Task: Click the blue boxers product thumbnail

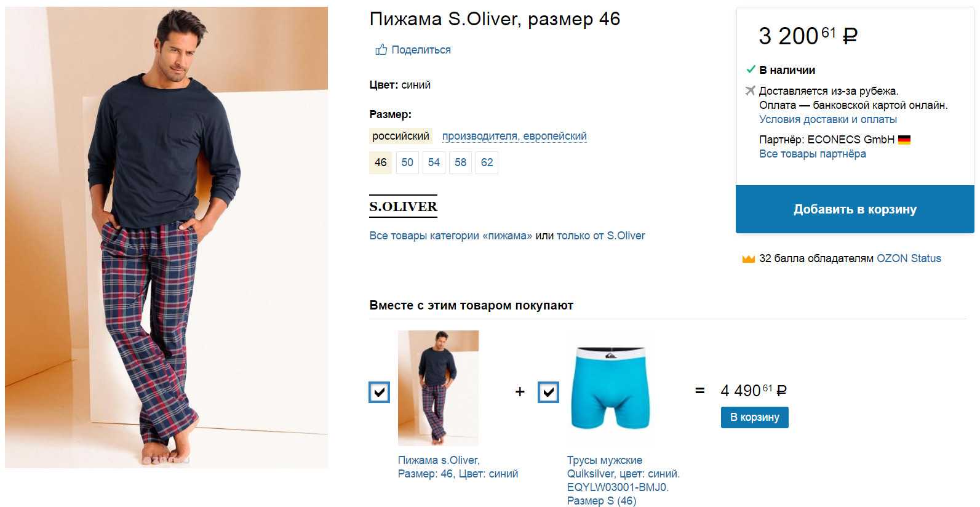Action: [x=609, y=388]
